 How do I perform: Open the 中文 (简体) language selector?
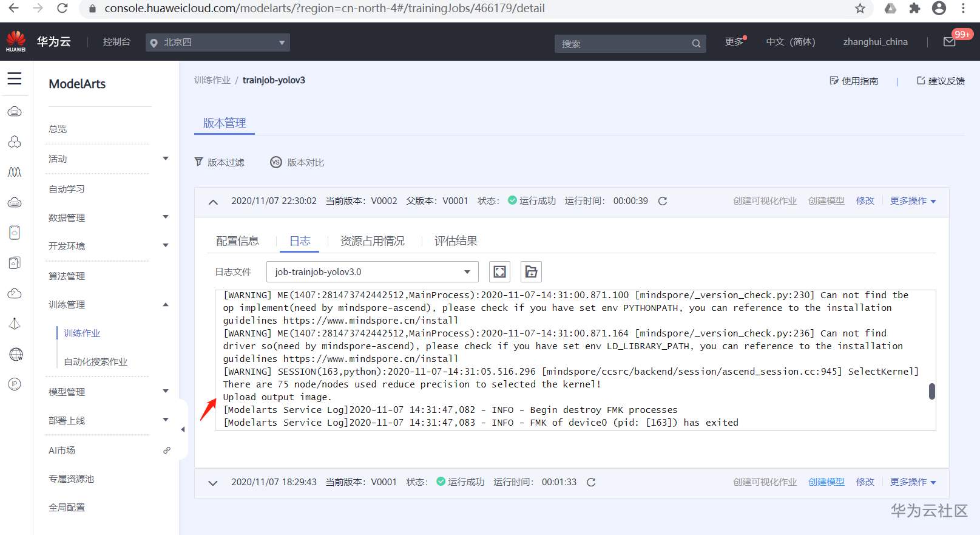(x=791, y=42)
